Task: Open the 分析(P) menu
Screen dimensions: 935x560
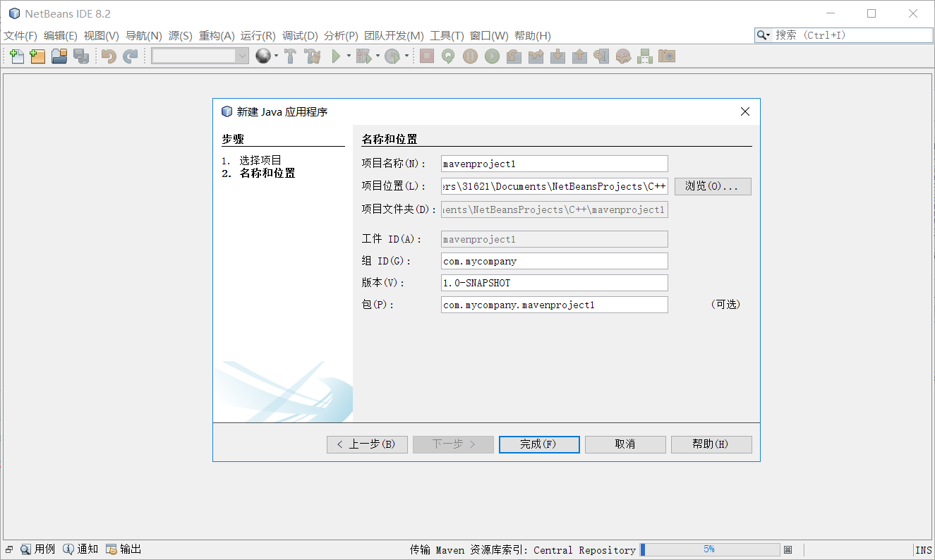Action: click(342, 36)
